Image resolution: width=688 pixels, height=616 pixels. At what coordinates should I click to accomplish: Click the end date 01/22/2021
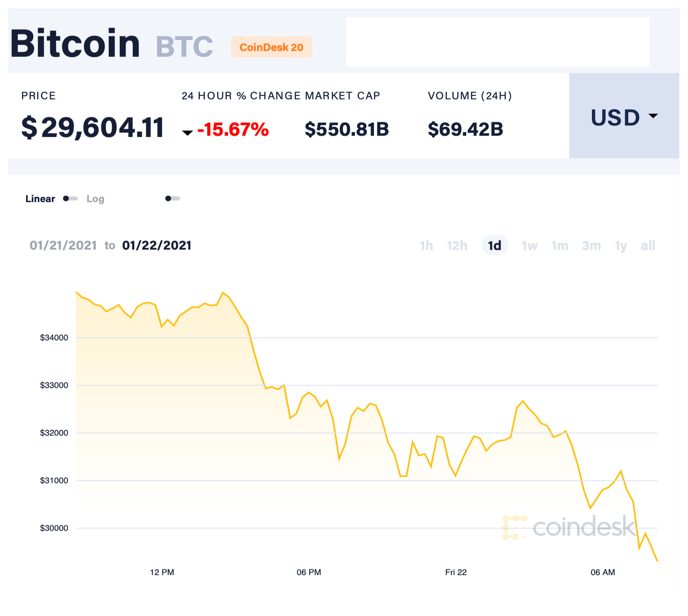click(x=156, y=245)
